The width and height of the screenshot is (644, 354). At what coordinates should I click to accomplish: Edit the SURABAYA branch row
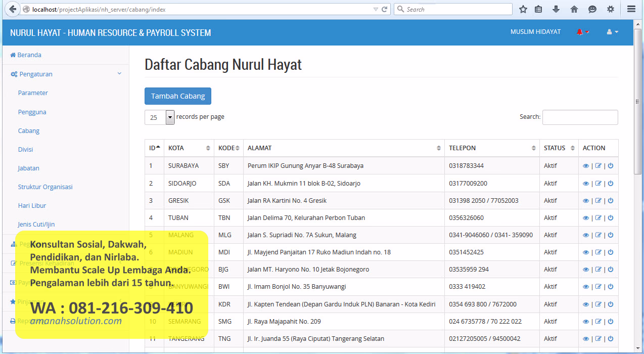(x=599, y=166)
